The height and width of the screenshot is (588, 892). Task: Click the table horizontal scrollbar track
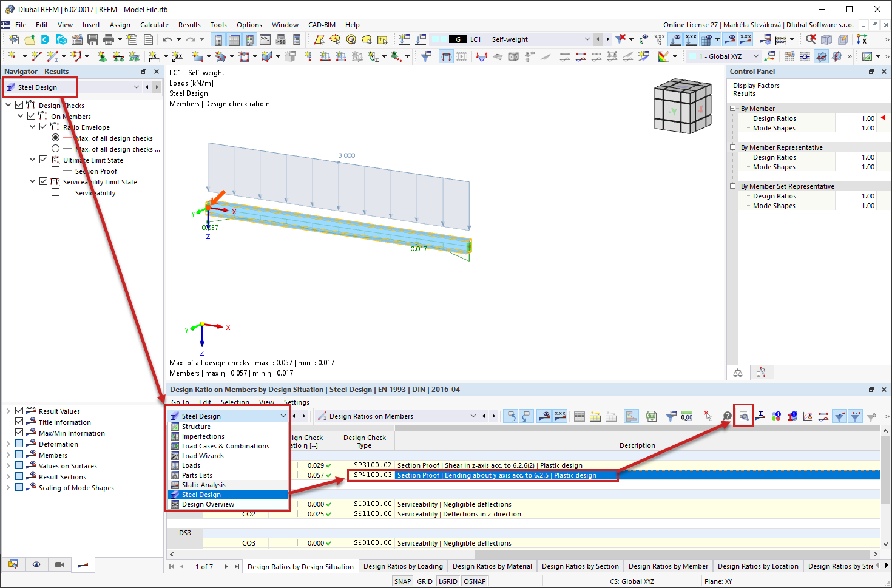pyautogui.click(x=524, y=554)
